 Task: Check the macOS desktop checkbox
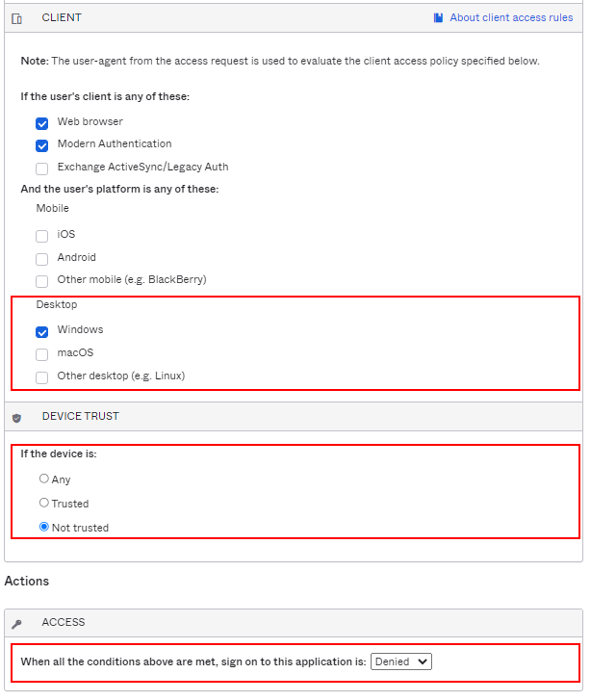click(42, 354)
